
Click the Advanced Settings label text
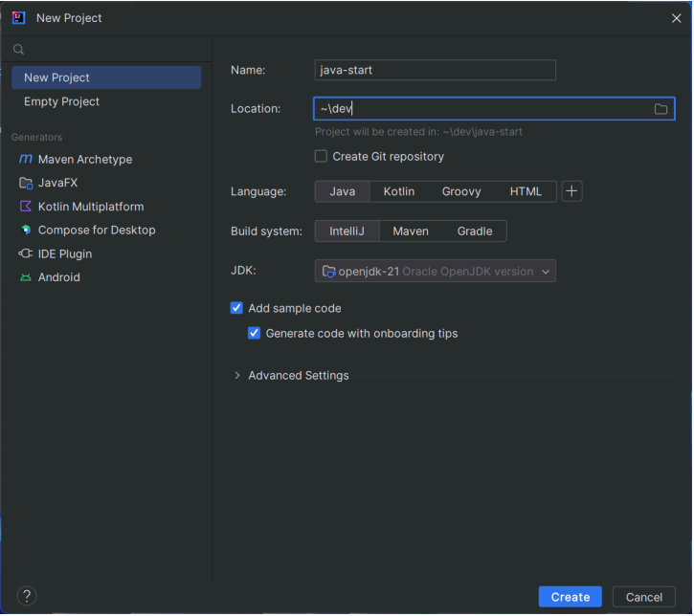tap(299, 376)
